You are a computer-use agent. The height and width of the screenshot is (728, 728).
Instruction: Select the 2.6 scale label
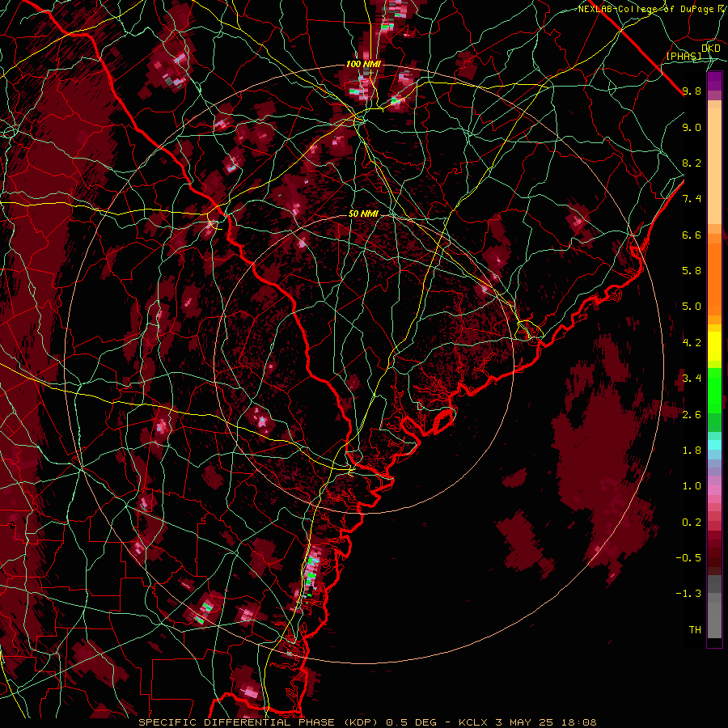(692, 414)
